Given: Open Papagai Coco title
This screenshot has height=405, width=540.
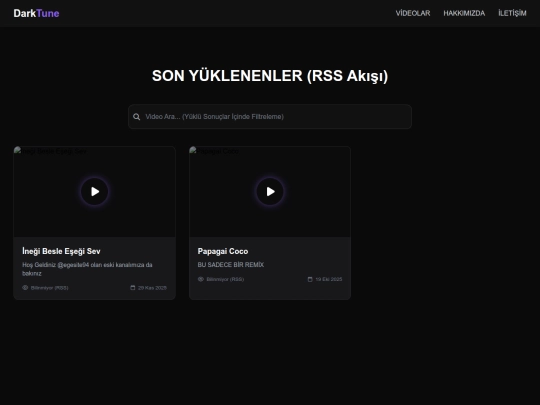Looking at the screenshot, I should click(x=223, y=251).
